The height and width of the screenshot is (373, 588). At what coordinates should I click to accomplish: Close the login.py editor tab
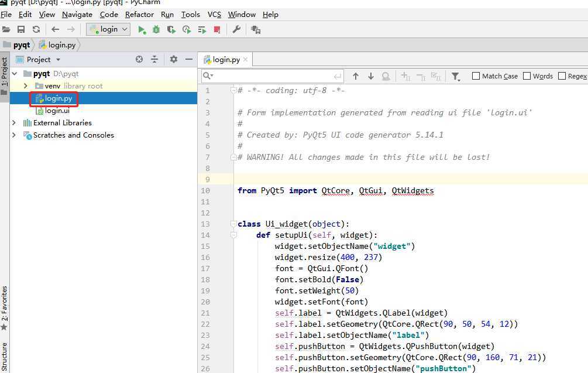point(245,59)
